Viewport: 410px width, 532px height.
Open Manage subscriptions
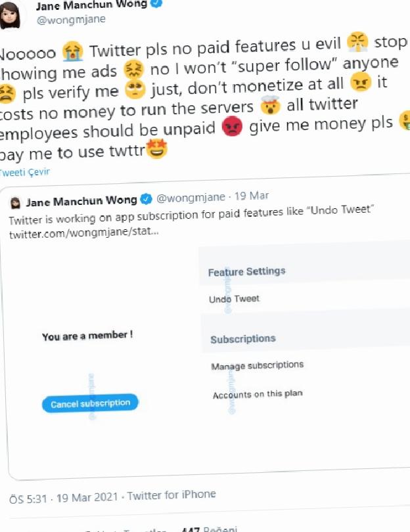pos(258,366)
